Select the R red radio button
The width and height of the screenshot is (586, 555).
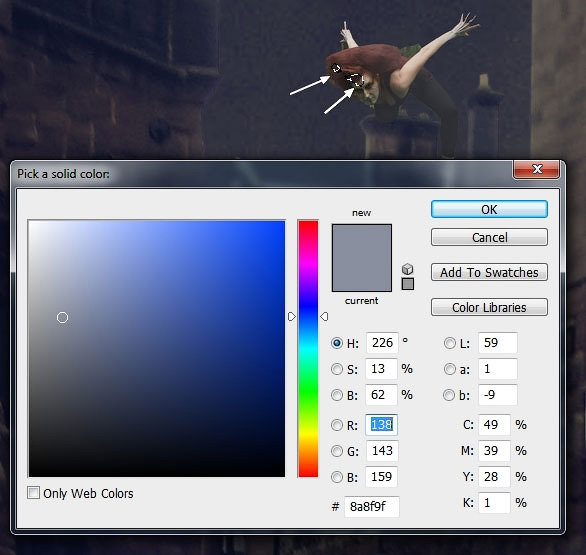click(x=337, y=425)
